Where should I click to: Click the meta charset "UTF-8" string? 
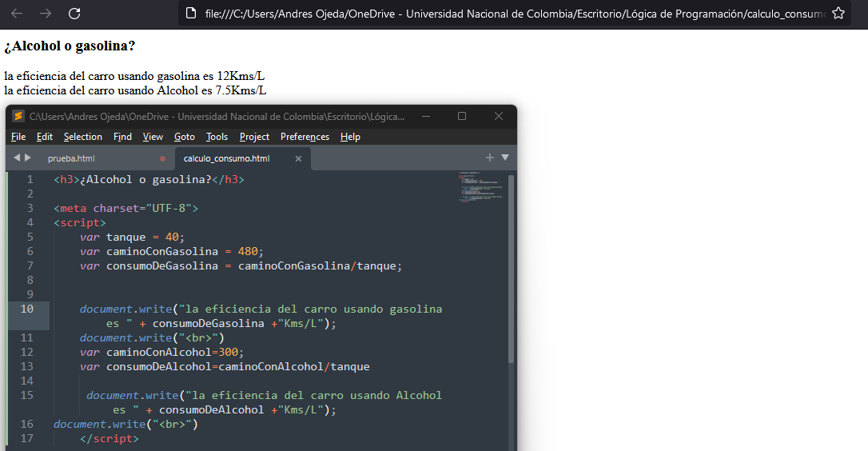pyautogui.click(x=169, y=209)
